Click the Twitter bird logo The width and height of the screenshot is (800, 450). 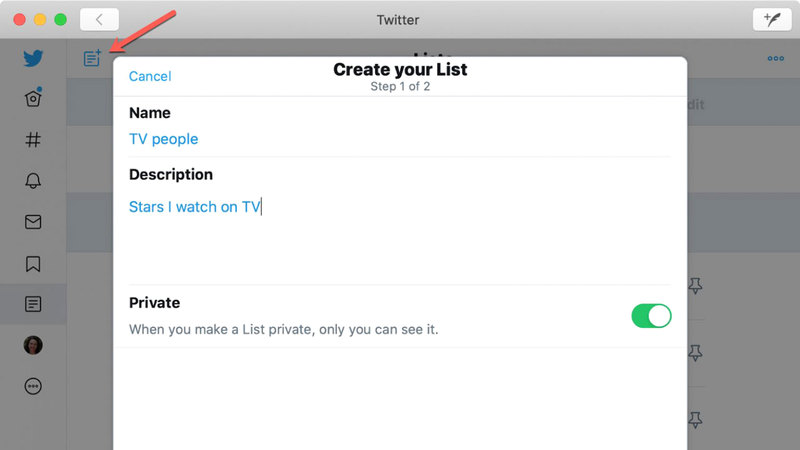(33, 58)
